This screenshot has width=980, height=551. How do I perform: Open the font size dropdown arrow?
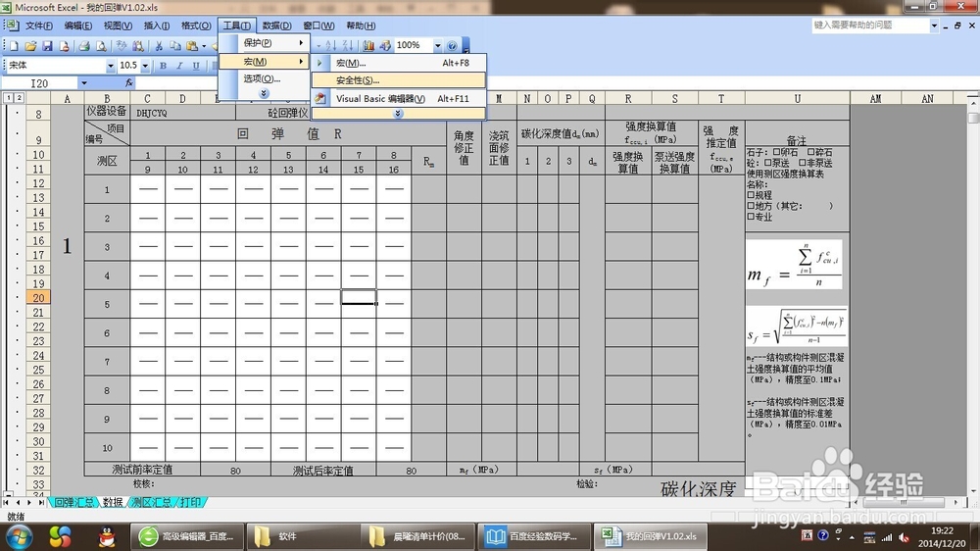point(145,65)
